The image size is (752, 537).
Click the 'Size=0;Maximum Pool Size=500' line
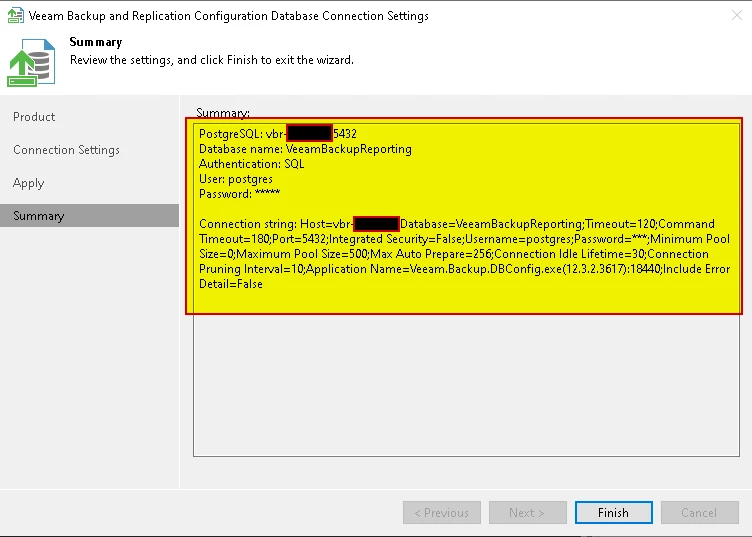[x=454, y=254]
